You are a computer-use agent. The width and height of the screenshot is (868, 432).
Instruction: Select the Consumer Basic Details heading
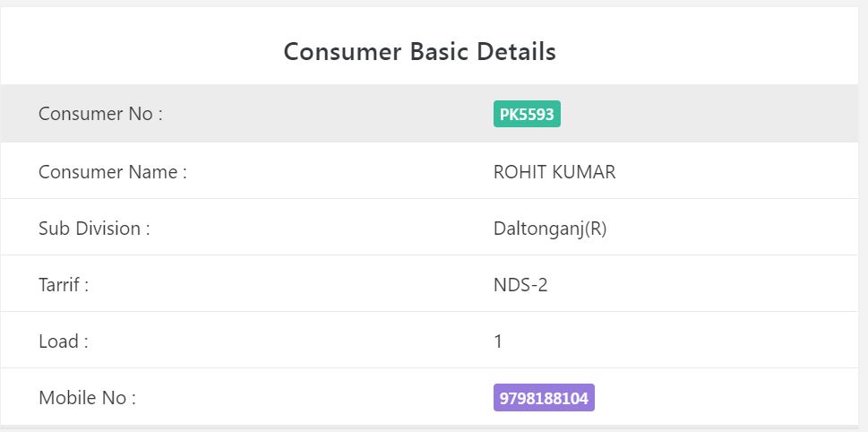coord(419,51)
